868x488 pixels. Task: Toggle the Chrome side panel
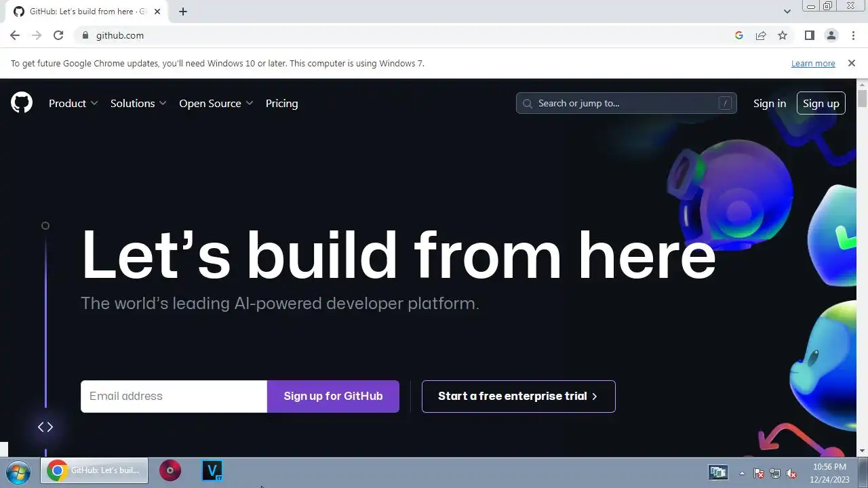pos(809,35)
